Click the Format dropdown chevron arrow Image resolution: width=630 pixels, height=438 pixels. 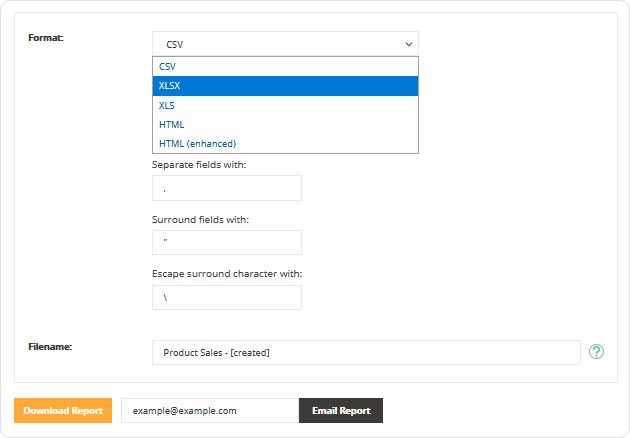coord(408,44)
